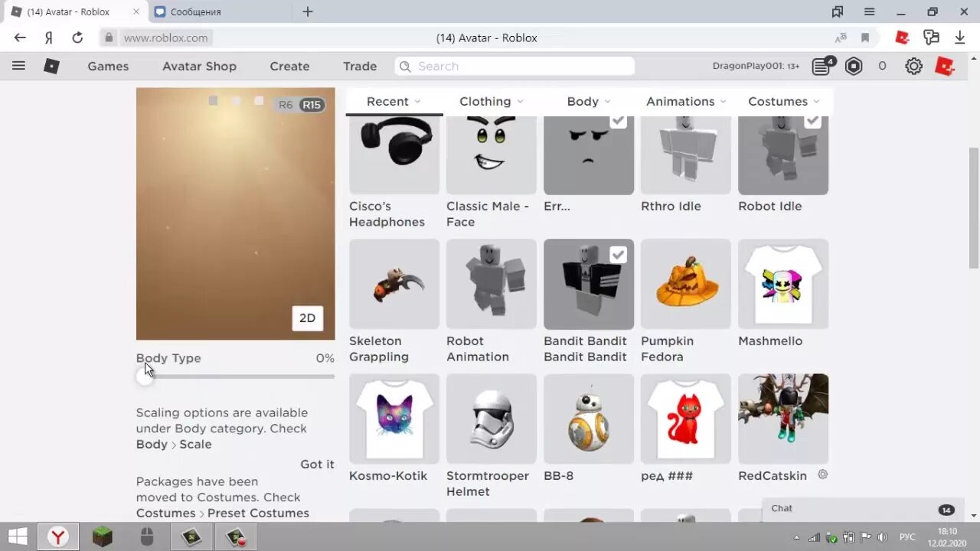Reload the page with the refresh icon

77,37
